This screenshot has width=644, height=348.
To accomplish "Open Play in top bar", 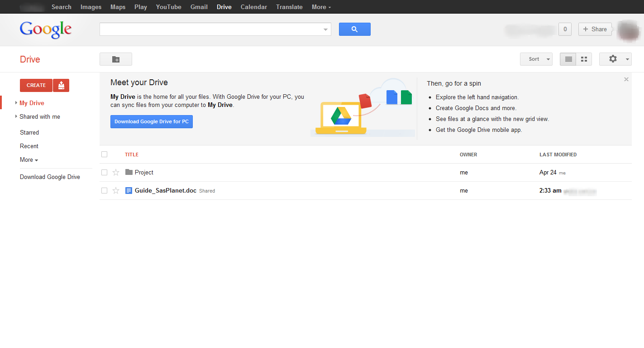I will click(141, 7).
